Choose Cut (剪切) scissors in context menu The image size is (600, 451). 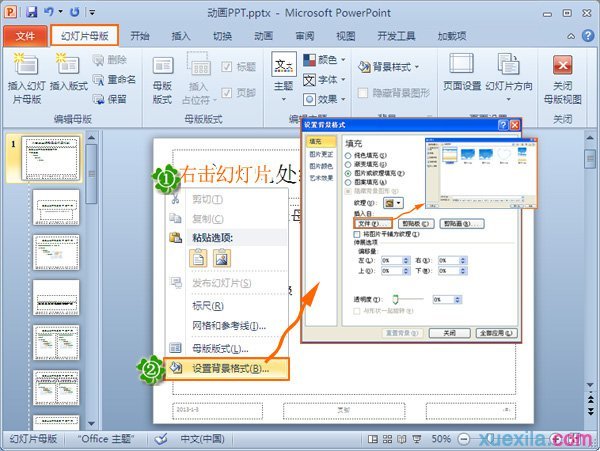pyautogui.click(x=175, y=199)
